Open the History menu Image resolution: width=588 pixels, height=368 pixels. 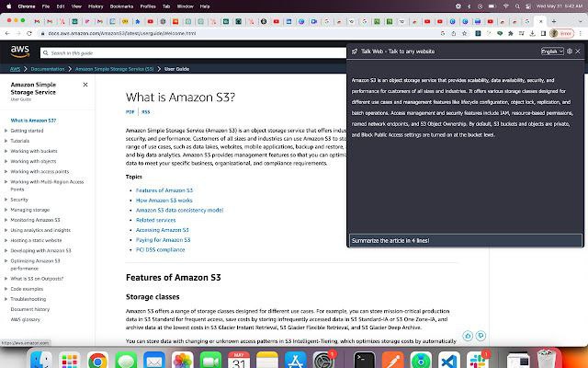pyautogui.click(x=96, y=6)
